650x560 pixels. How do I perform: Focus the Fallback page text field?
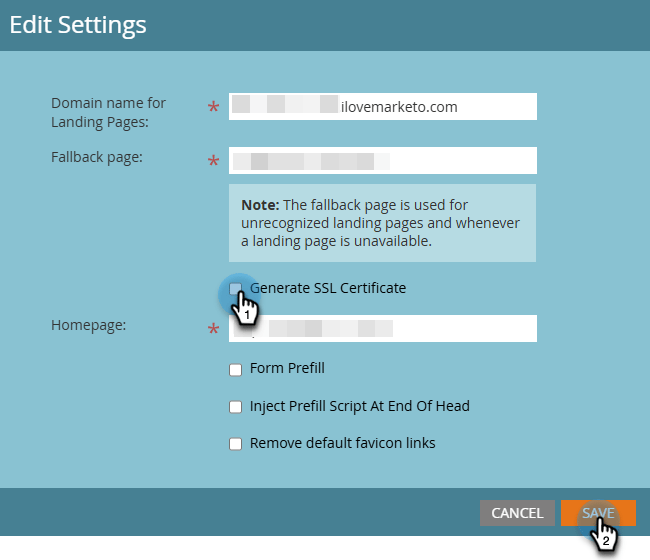coord(382,160)
